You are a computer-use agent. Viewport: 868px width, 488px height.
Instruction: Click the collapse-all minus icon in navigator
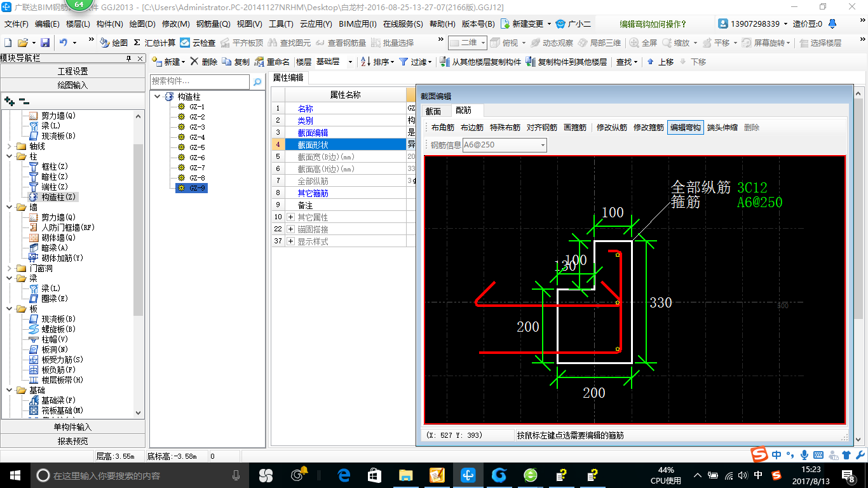[24, 100]
